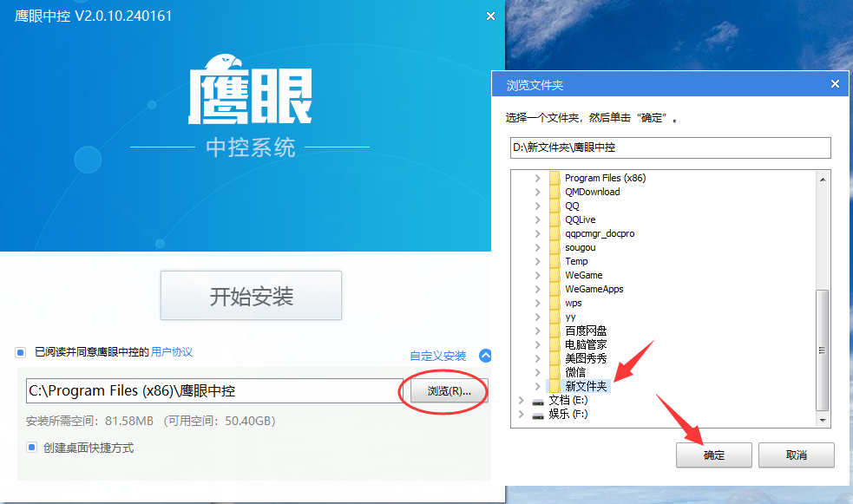Click the folder tree scrollbar down arrow
This screenshot has width=853, height=504.
point(823,420)
